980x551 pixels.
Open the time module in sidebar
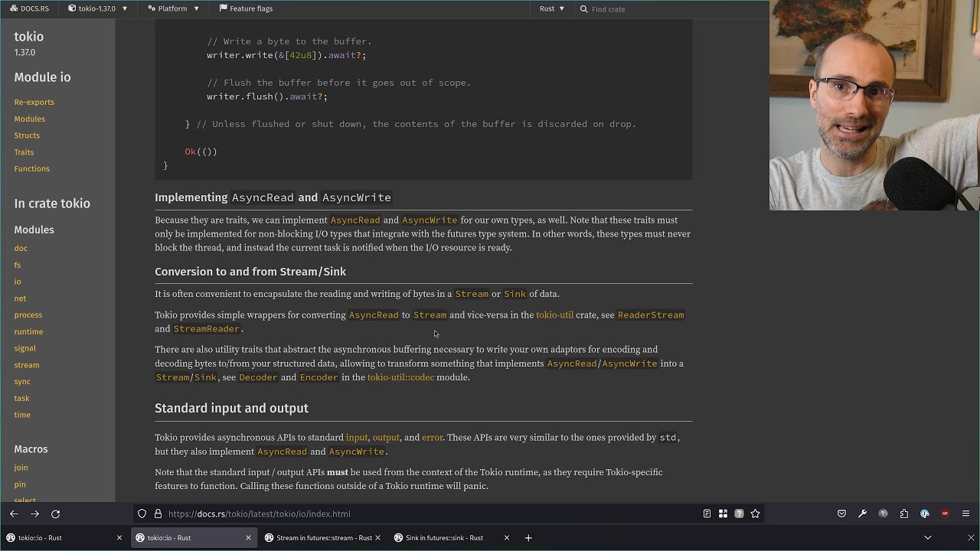[22, 415]
